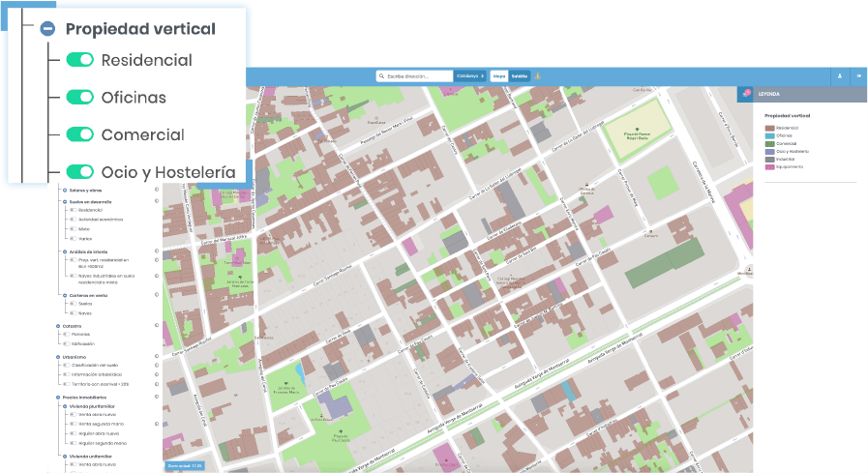Image resolution: width=868 pixels, height=473 pixels.
Task: Enable Naves industriales en suelo residencial toggle
Action: point(74,276)
